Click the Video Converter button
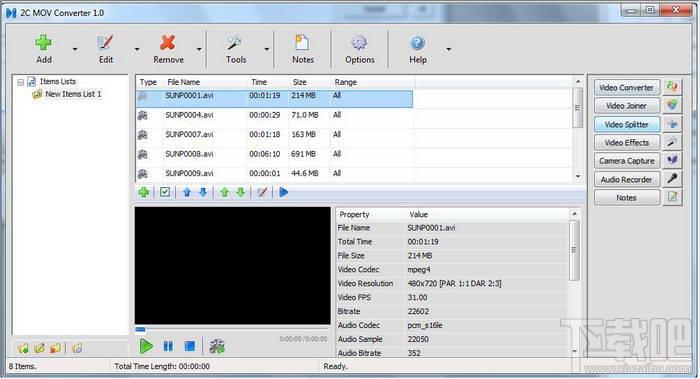Image resolution: width=700 pixels, height=379 pixels. pos(626,87)
